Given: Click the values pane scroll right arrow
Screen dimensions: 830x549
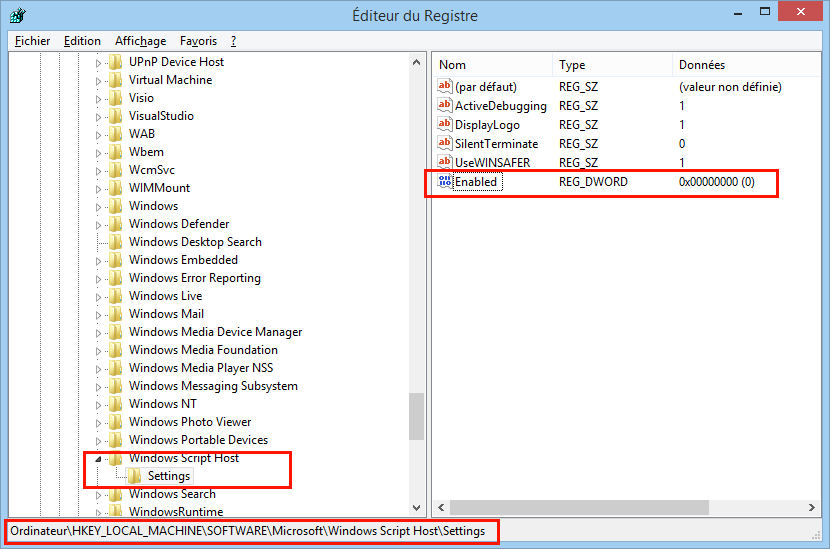Looking at the screenshot, I should coord(812,507).
